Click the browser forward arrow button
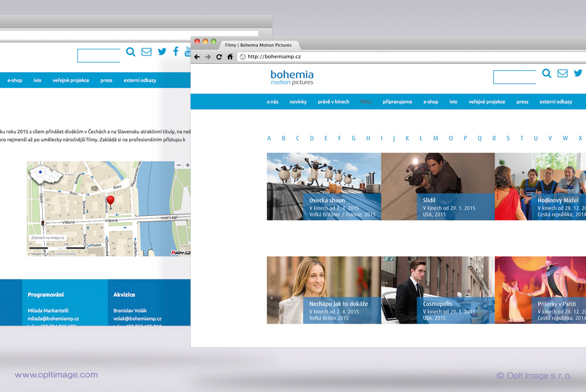The height and width of the screenshot is (392, 586). [x=208, y=57]
